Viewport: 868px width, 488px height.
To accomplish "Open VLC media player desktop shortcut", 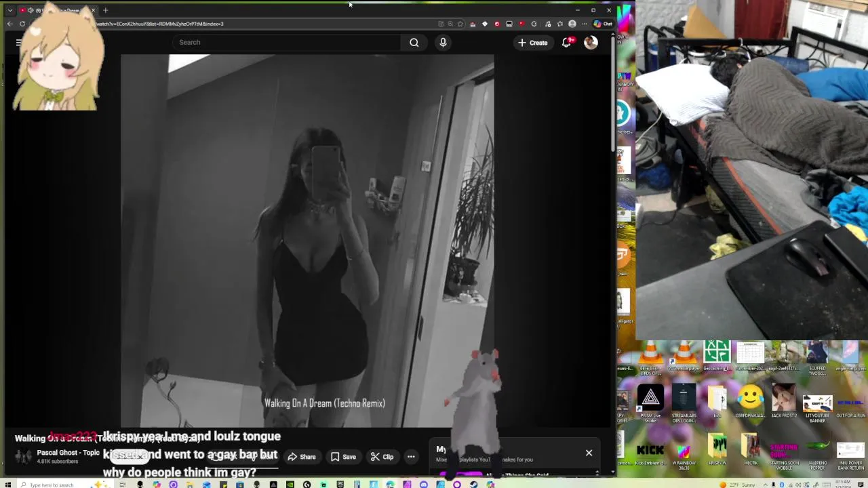I will [x=684, y=357].
